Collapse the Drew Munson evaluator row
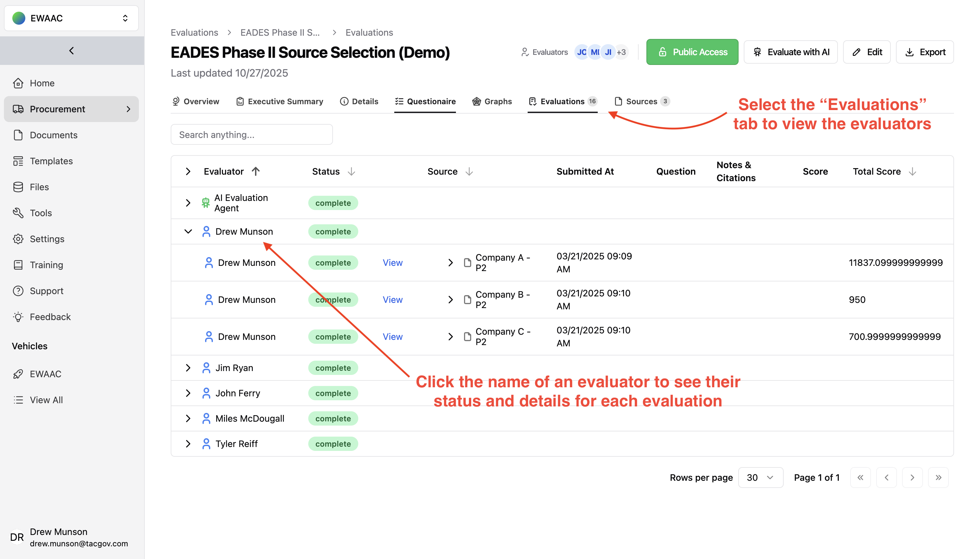Screen dimensions: 980x559 coord(188,231)
